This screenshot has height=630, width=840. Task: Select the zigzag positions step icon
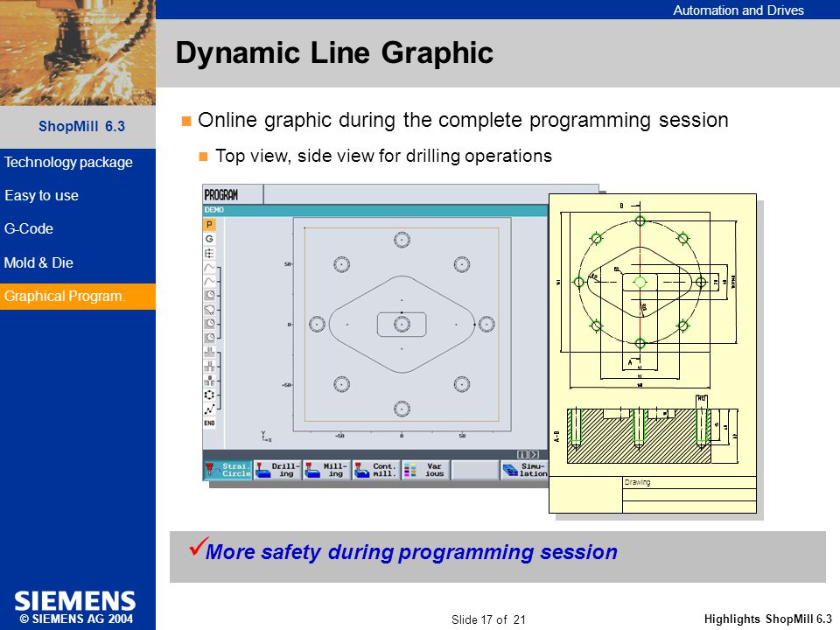[209, 409]
